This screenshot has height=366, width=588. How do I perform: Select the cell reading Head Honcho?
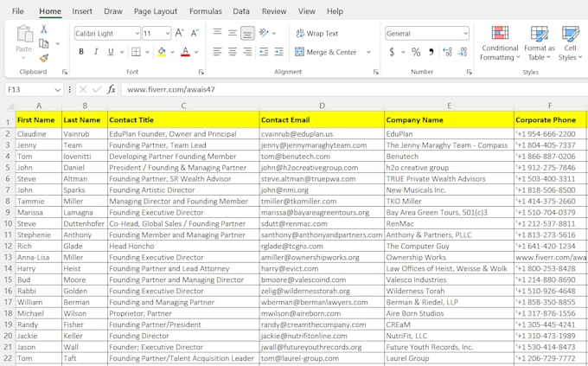(x=183, y=247)
